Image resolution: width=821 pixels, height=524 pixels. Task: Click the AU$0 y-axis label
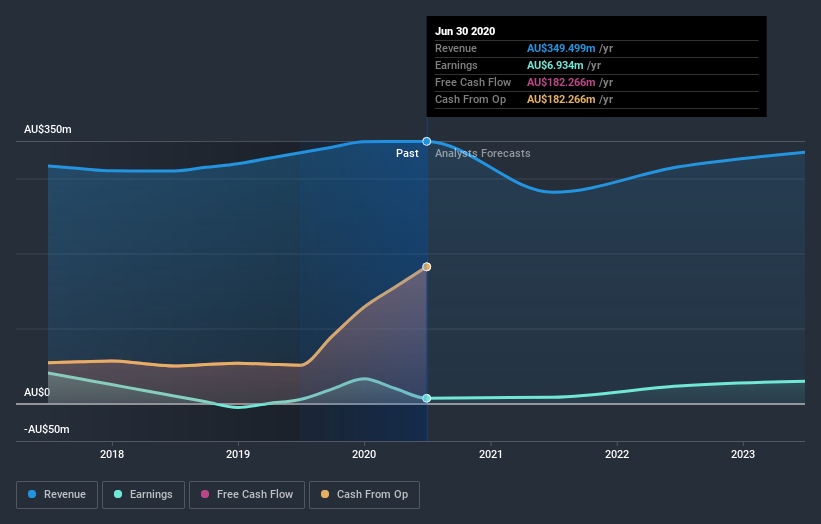(37, 392)
